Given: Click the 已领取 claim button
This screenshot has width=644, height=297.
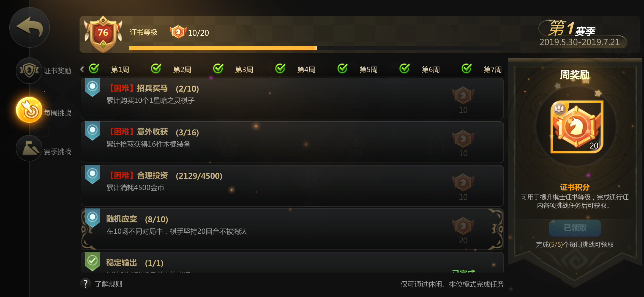Looking at the screenshot, I should pos(575,228).
